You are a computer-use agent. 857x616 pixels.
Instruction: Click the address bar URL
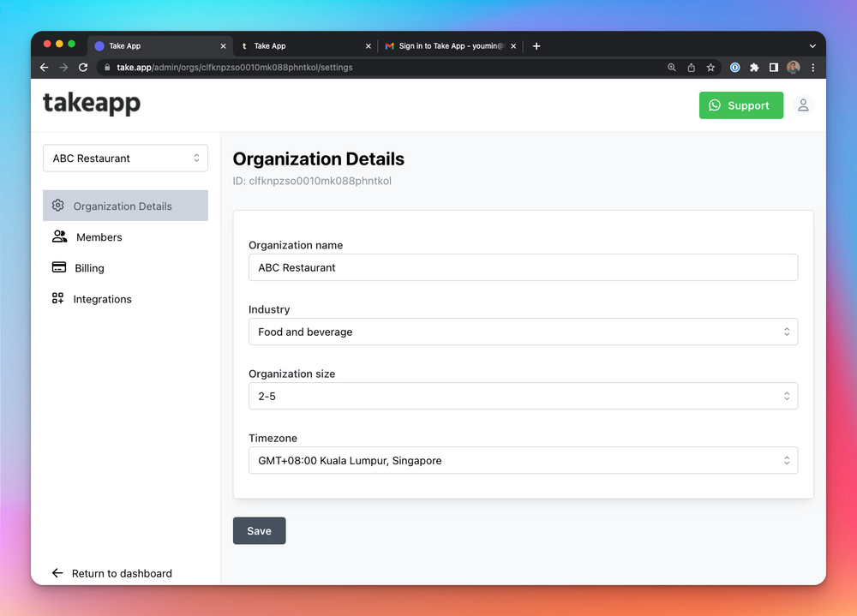(235, 67)
